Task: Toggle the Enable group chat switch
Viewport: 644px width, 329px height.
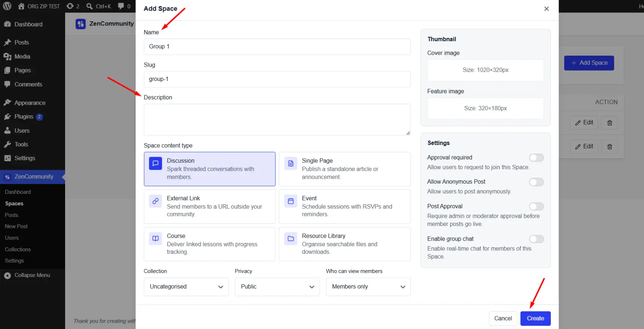Action: [x=536, y=239]
